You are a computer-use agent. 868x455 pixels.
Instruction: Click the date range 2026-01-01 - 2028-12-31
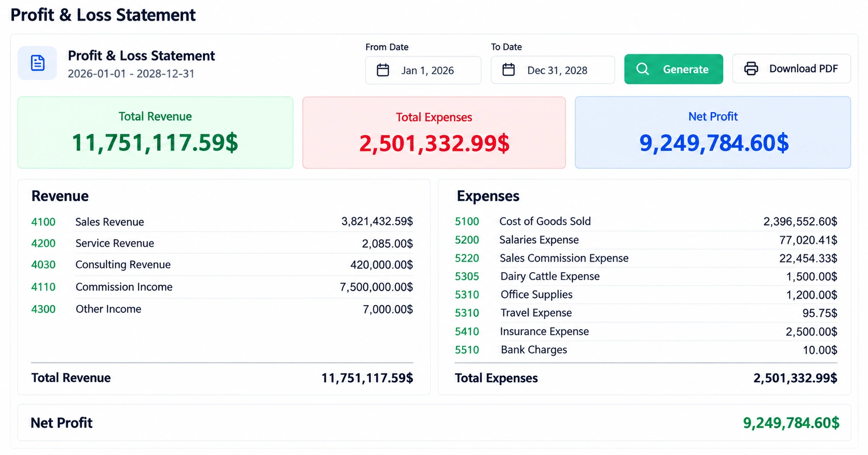(x=131, y=74)
